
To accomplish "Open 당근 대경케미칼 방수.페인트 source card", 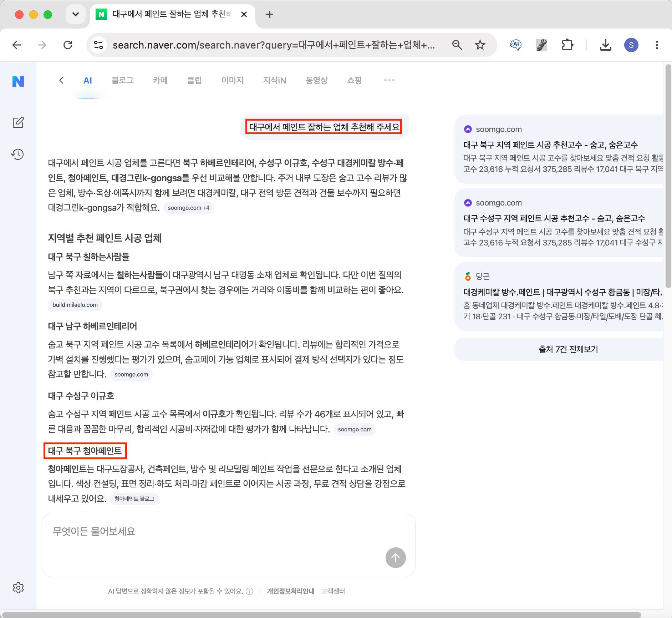I will [559, 296].
